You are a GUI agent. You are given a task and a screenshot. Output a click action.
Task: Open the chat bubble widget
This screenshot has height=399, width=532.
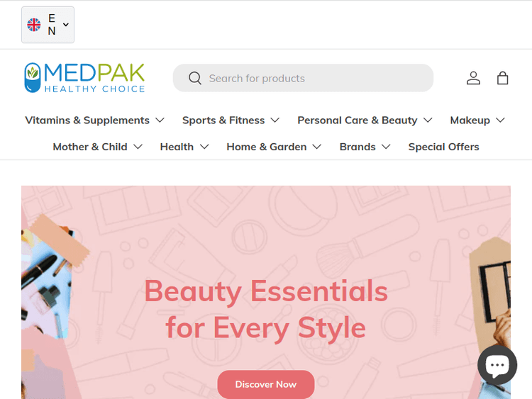pyautogui.click(x=497, y=365)
